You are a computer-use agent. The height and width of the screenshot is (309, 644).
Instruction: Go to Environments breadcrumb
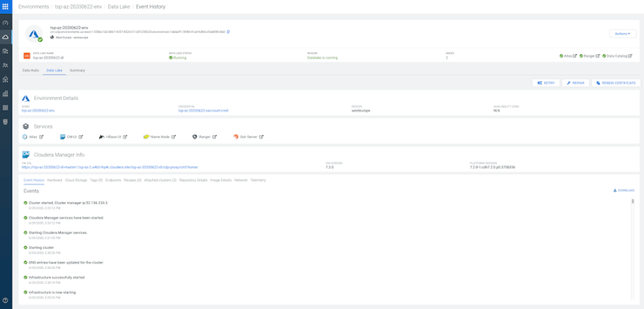[34, 7]
